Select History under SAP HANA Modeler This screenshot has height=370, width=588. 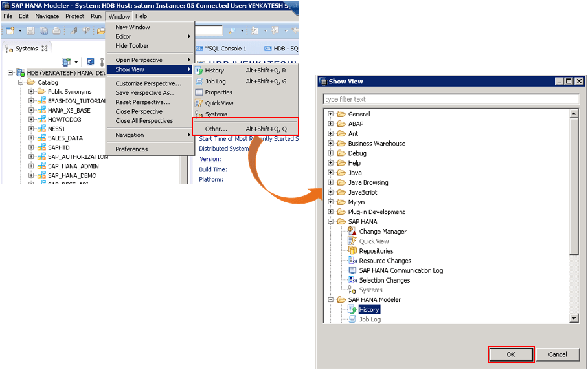(369, 309)
